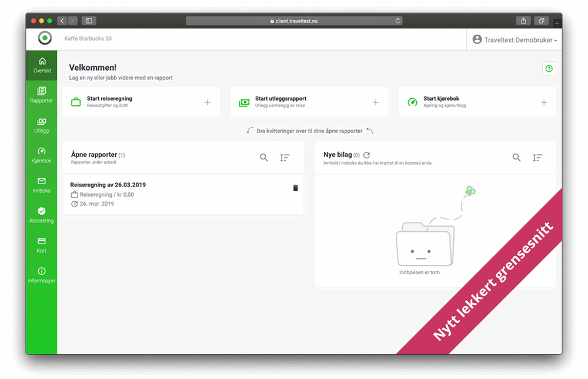This screenshot has width=588, height=379.
Task: Start reiseregning for a new travel expense
Action: 141,102
